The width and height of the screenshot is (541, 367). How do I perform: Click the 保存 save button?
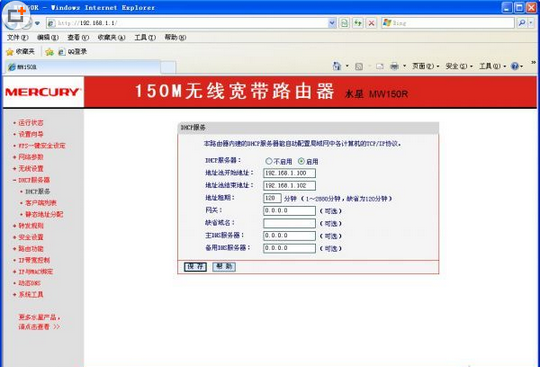[195, 267]
